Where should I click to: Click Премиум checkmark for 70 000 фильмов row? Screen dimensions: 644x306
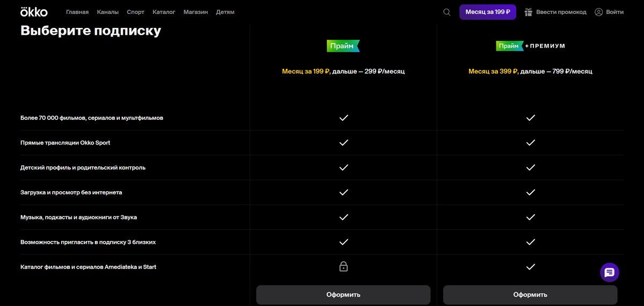[530, 118]
